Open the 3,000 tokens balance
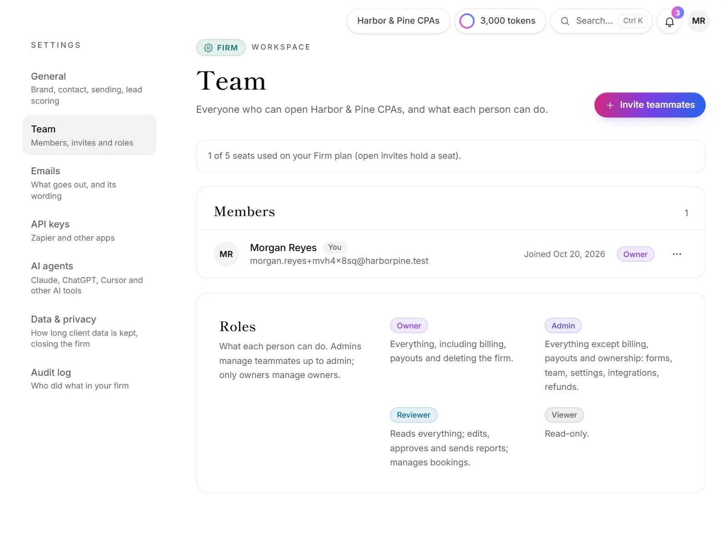This screenshot has width=728, height=560. pos(500,21)
